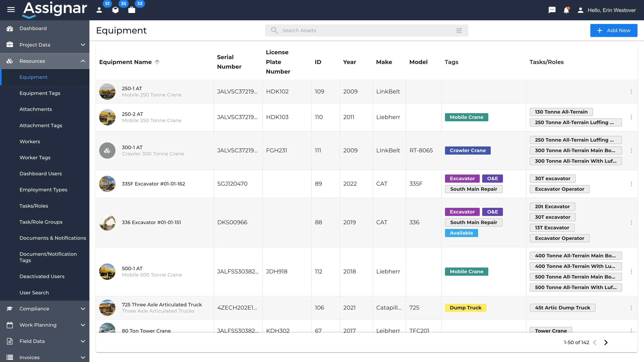Open Worker Tags in sidebar
The image size is (644, 362).
35,158
